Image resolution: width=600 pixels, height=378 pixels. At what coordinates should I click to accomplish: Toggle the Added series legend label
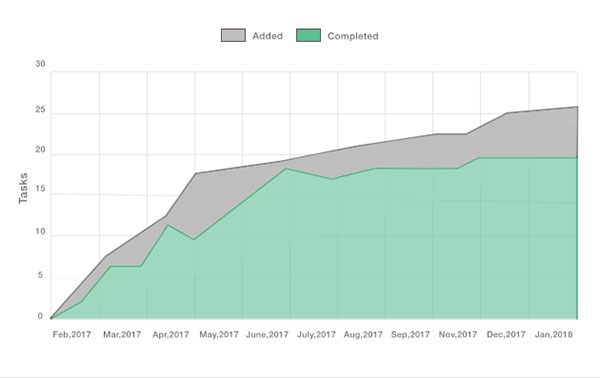(x=267, y=36)
